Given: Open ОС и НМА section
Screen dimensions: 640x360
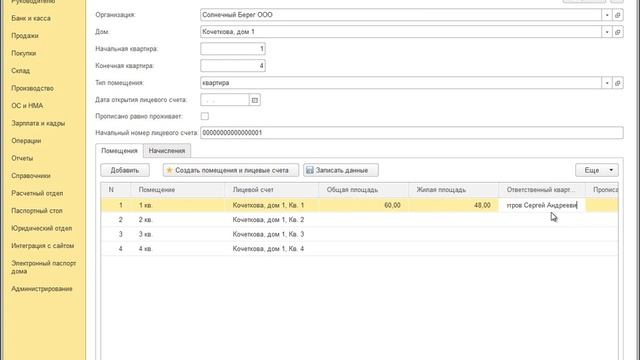Looking at the screenshot, I should [x=27, y=106].
